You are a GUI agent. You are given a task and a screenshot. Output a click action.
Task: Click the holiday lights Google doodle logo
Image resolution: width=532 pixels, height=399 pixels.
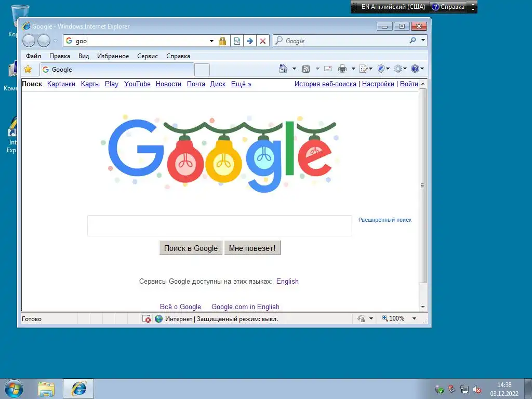pos(220,153)
